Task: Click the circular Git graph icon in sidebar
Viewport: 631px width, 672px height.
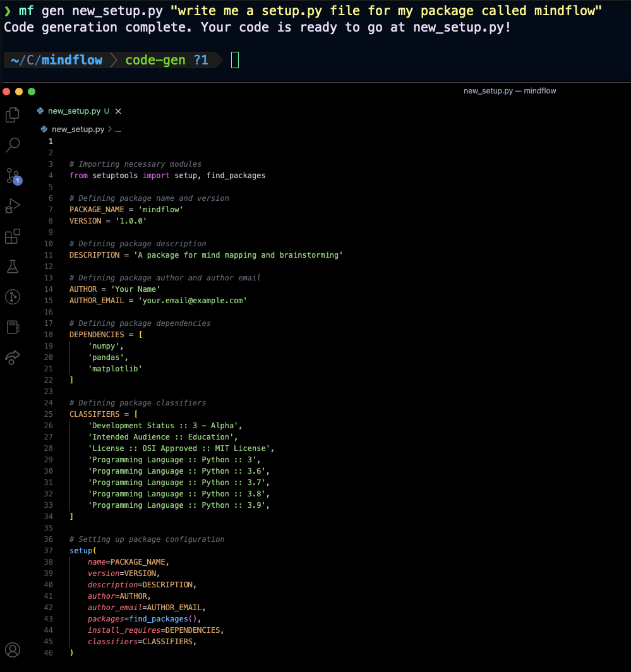Action: [x=13, y=297]
